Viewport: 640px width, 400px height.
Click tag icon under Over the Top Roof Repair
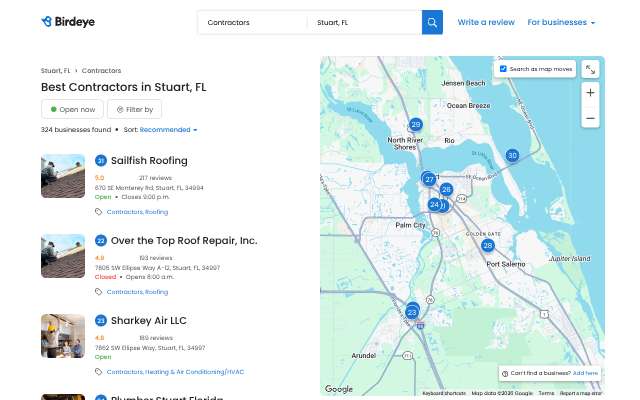(x=98, y=292)
